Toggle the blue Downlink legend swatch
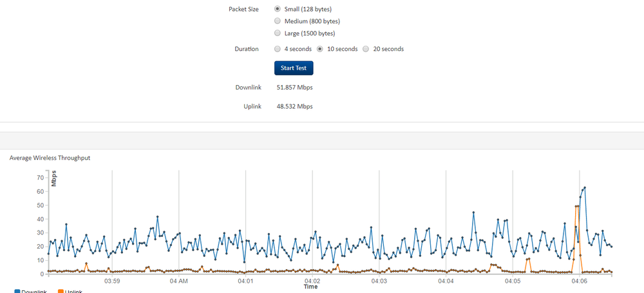The width and height of the screenshot is (644, 293). pos(17,291)
